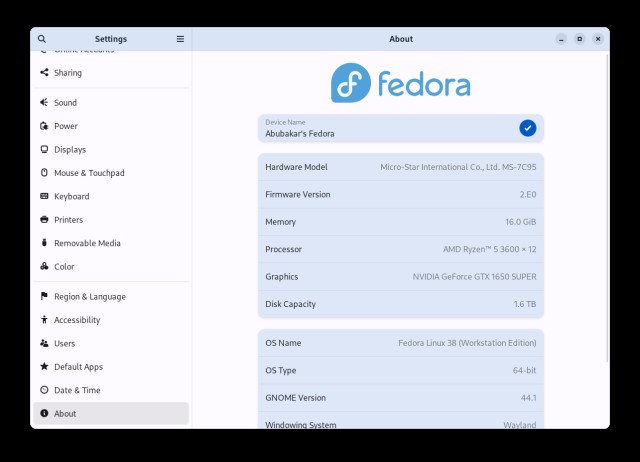Click the OS Type row label
This screenshot has width=640, height=462.
coord(280,370)
